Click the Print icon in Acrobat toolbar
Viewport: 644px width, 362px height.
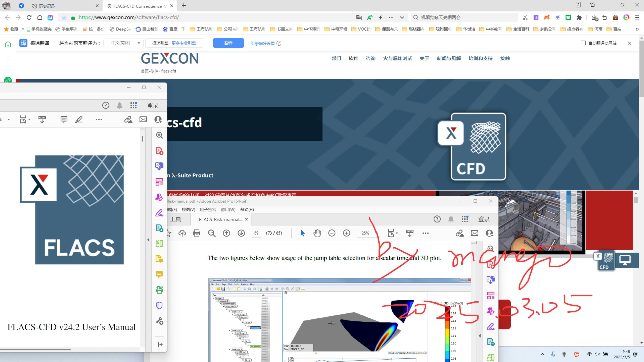[197, 233]
